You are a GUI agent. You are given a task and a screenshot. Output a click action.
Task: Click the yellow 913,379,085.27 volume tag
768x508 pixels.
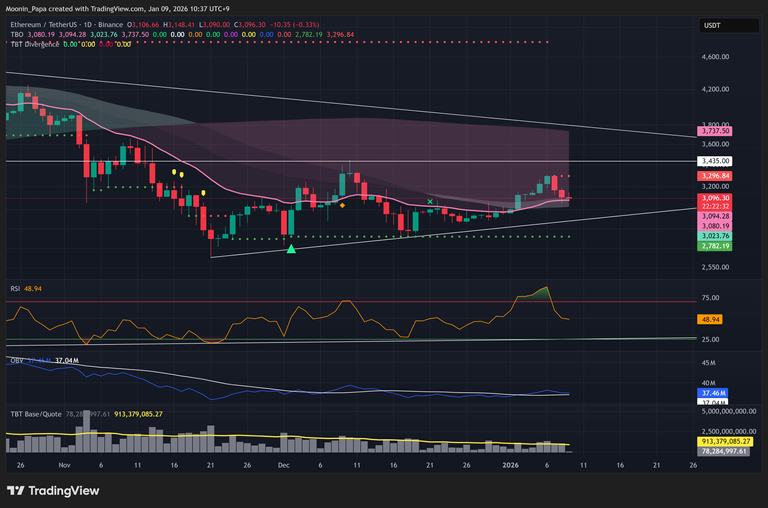point(727,441)
